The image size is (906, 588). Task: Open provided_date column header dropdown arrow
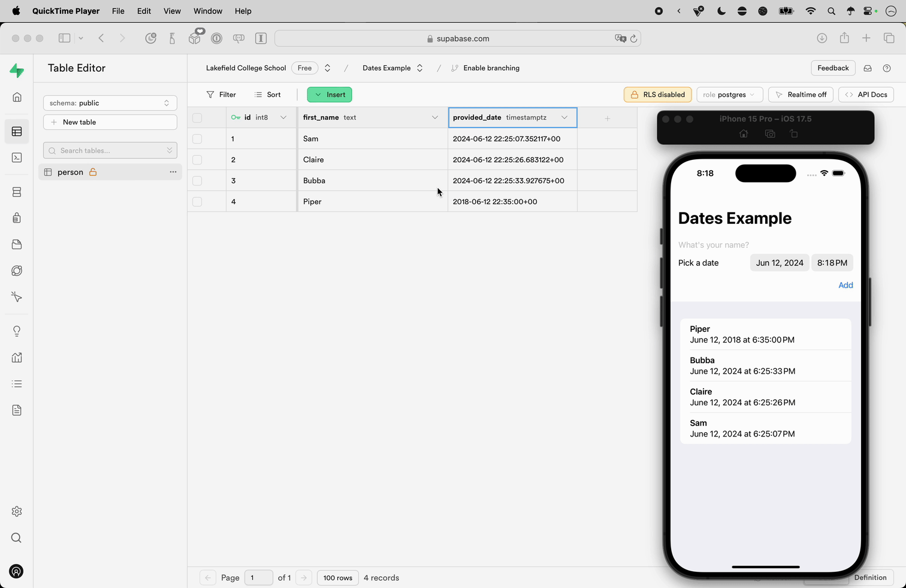click(564, 117)
